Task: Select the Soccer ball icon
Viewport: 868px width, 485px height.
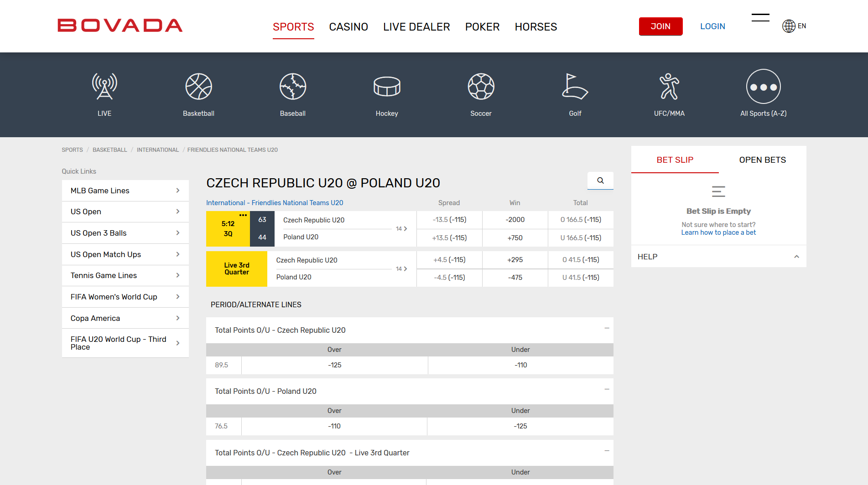Action: click(481, 87)
